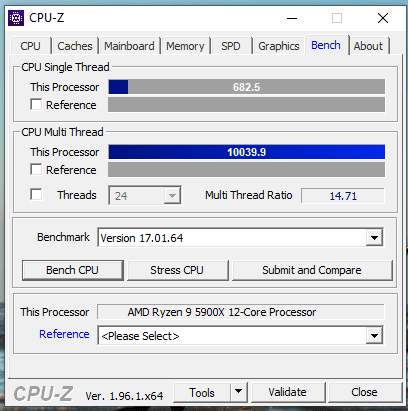The width and height of the screenshot is (408, 411).
Task: Start the Bench CPU test
Action: coord(73,270)
